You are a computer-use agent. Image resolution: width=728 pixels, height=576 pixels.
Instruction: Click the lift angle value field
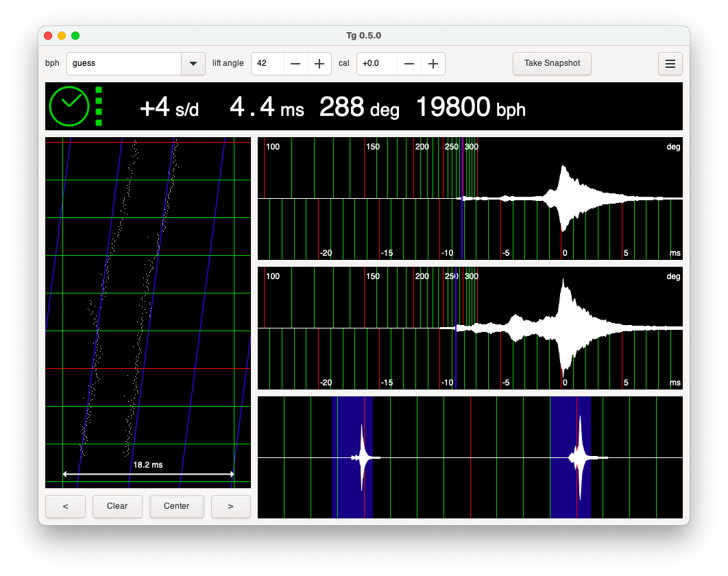pyautogui.click(x=267, y=64)
